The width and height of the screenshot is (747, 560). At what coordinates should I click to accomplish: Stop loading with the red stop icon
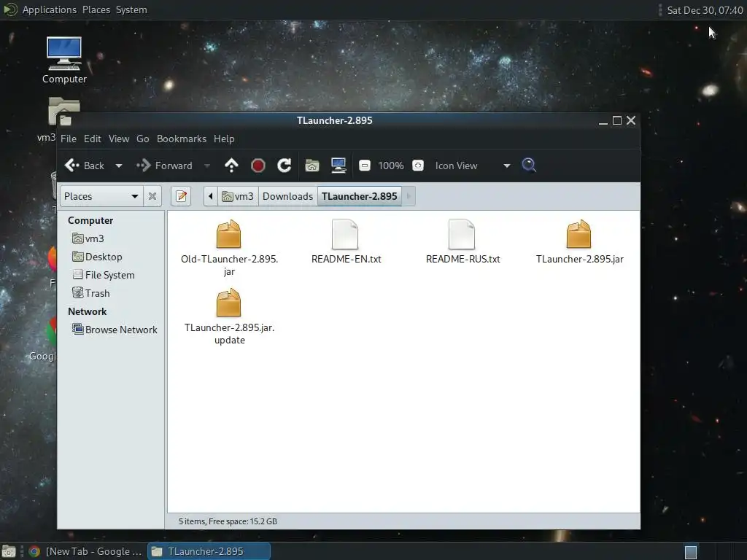pyautogui.click(x=258, y=166)
